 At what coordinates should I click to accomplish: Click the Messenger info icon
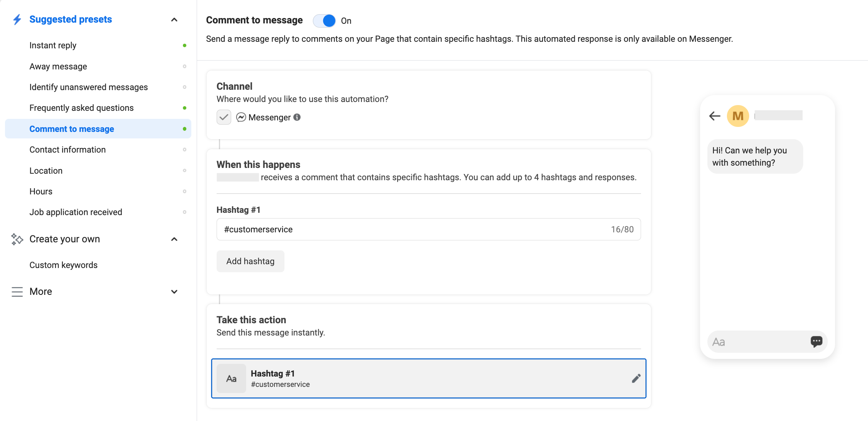pyautogui.click(x=297, y=117)
